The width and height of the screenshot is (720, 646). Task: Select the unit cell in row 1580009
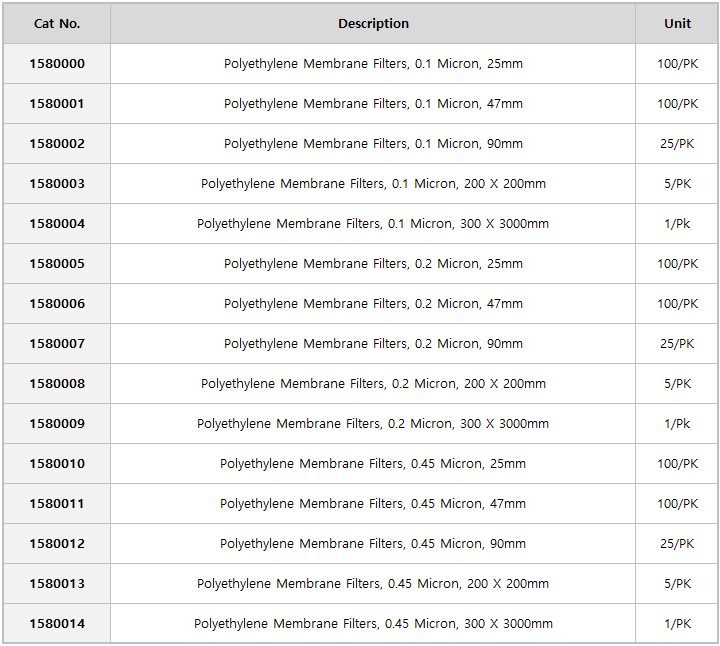coord(677,424)
